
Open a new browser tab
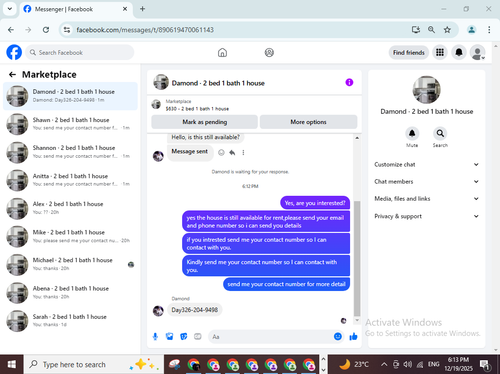point(142,9)
